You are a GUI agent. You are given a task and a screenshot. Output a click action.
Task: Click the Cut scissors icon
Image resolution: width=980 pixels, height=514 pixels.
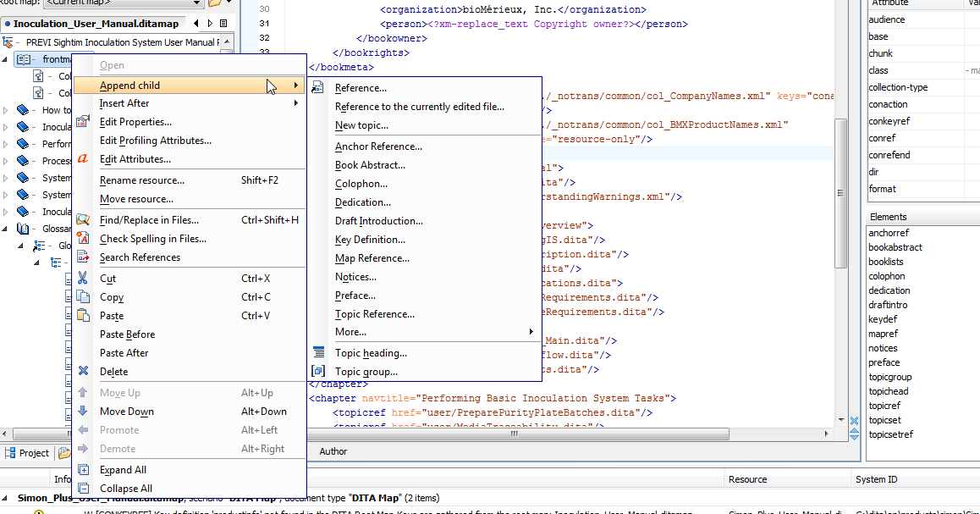[x=82, y=279]
